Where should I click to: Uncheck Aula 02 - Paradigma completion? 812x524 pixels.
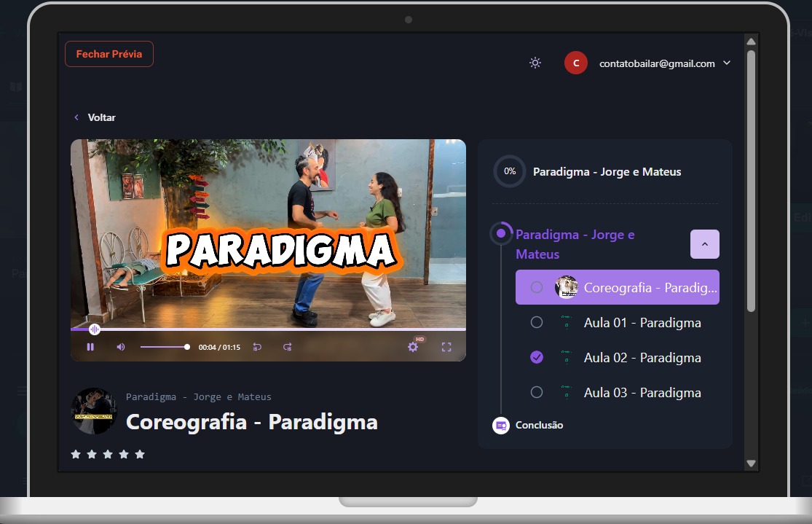tap(537, 357)
